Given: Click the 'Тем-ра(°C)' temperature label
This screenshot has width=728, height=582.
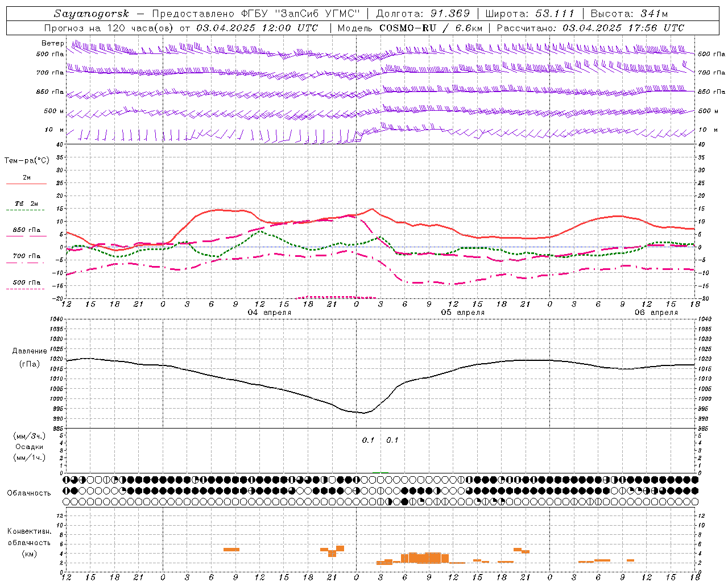Looking at the screenshot, I should (27, 161).
